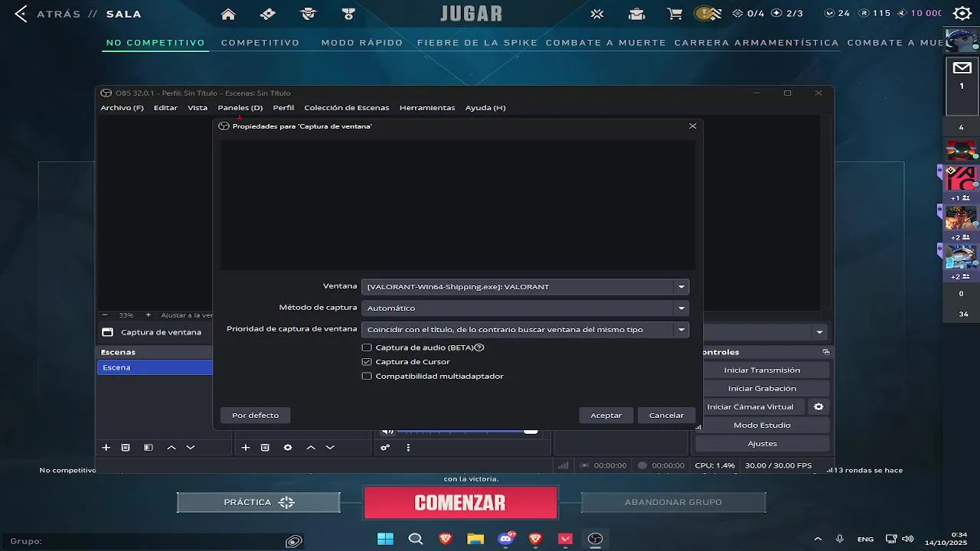This screenshot has height=551, width=980.
Task: Open Valorant store cart icon
Action: coord(675,14)
